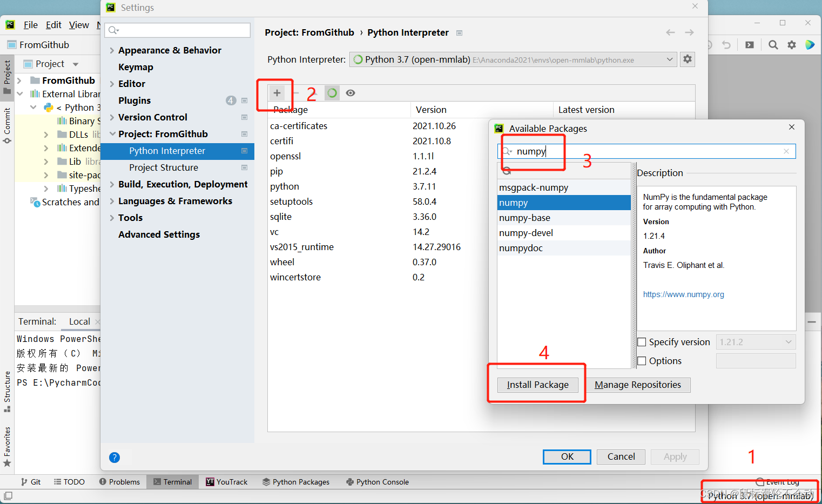This screenshot has width=822, height=504.
Task: Open the TODO tool window
Action: click(x=70, y=482)
